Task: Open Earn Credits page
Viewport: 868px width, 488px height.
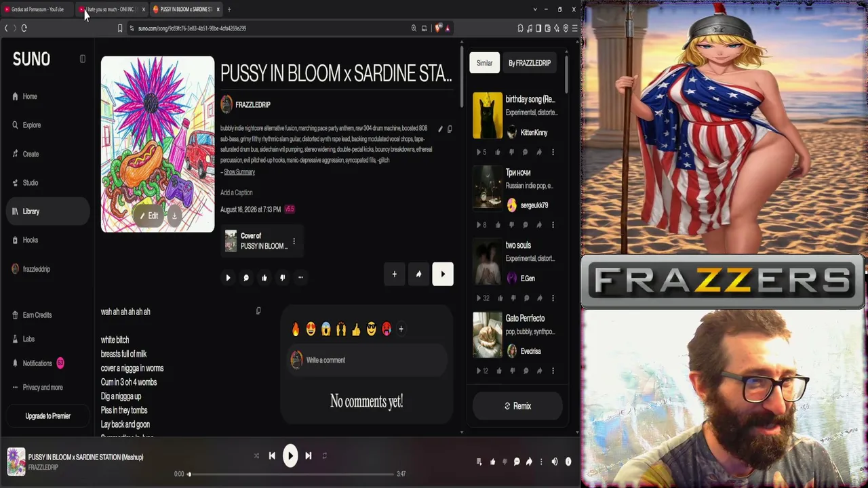Action: 32,315
